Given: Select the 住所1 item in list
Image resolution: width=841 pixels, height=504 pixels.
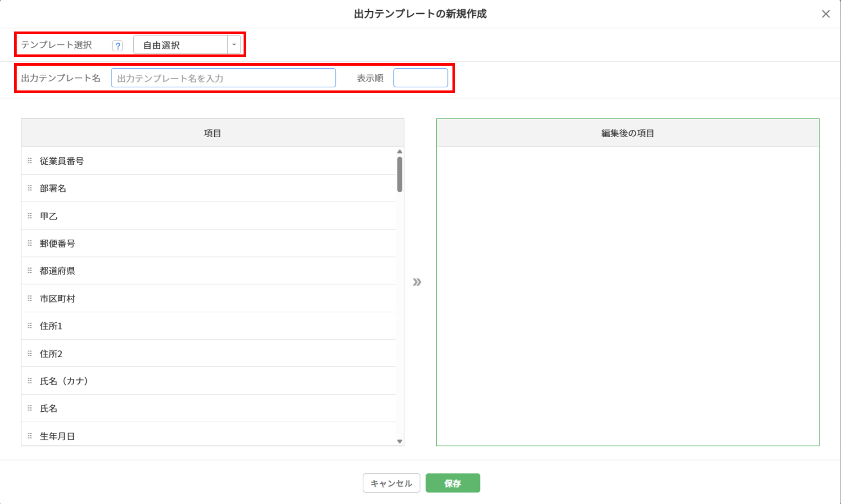Looking at the screenshot, I should pos(51,326).
